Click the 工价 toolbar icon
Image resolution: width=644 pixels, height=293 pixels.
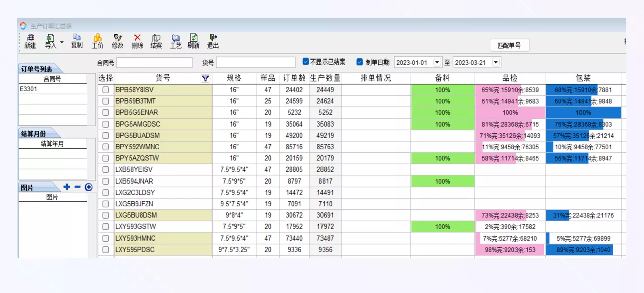(98, 41)
